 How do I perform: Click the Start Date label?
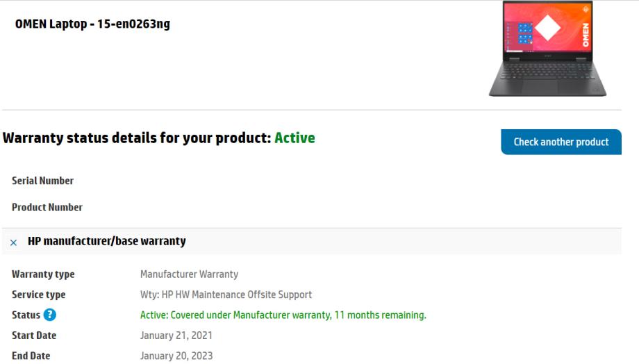pyautogui.click(x=34, y=336)
